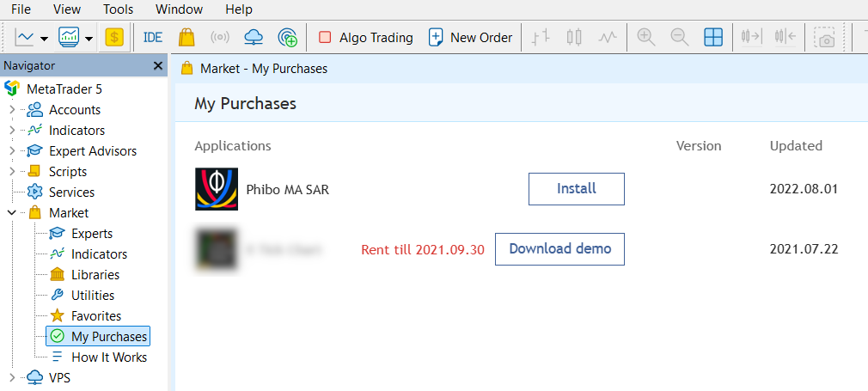Select Favorites in the Market tree
This screenshot has width=868, height=391.
(x=96, y=316)
